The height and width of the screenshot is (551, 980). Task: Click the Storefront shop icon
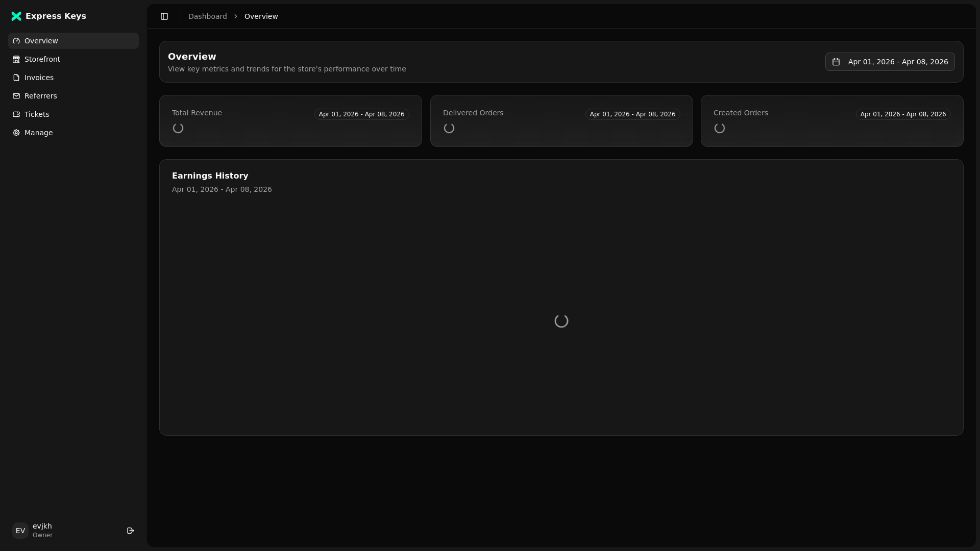[x=16, y=59]
